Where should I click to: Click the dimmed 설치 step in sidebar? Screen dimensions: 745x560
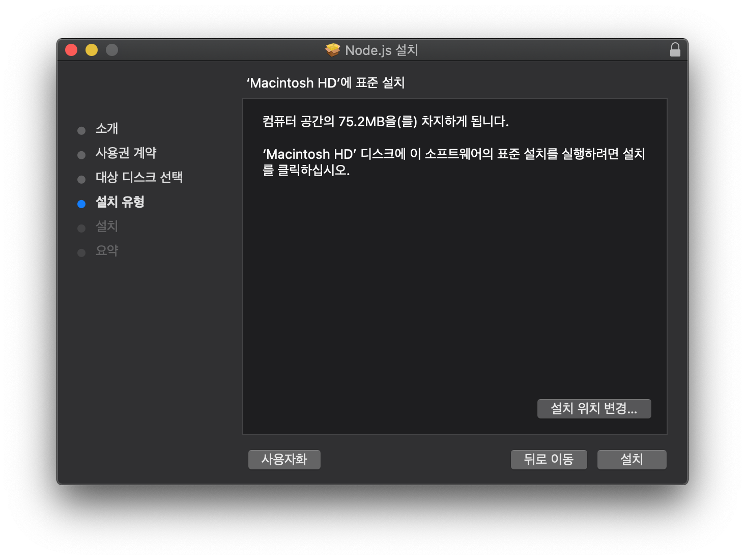click(107, 226)
